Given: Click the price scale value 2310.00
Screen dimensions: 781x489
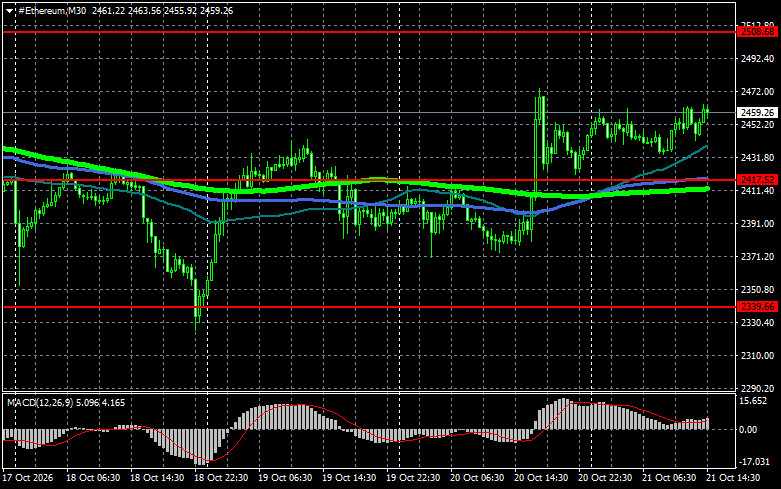Looking at the screenshot, I should pos(758,356).
